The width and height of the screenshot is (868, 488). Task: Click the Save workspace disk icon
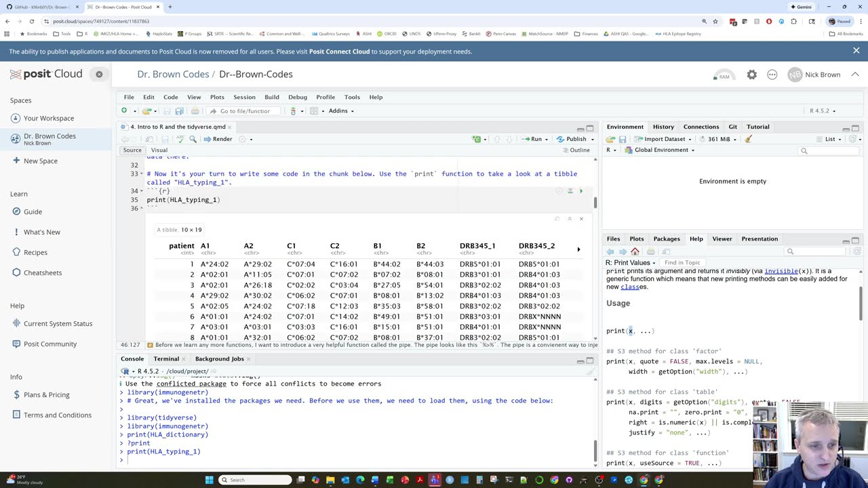[x=623, y=139]
